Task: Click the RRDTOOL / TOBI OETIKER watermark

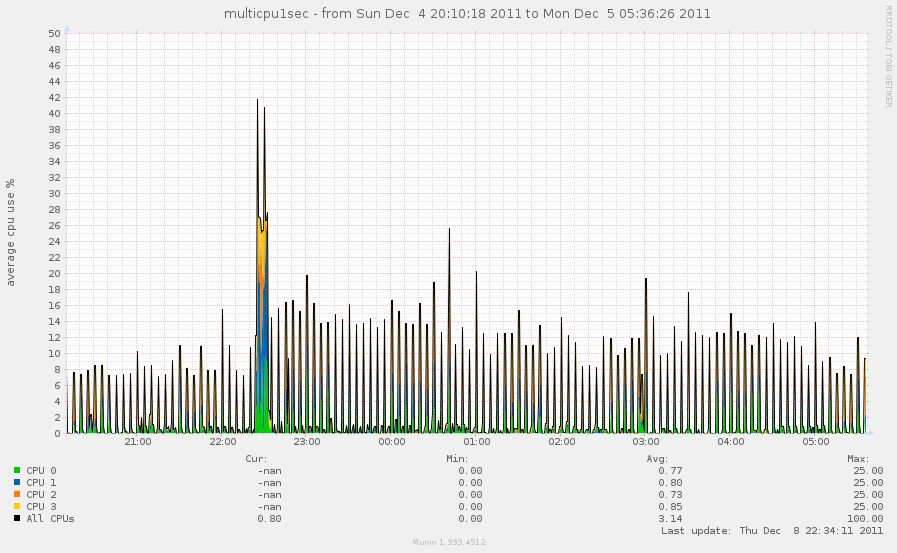Action: pos(887,56)
